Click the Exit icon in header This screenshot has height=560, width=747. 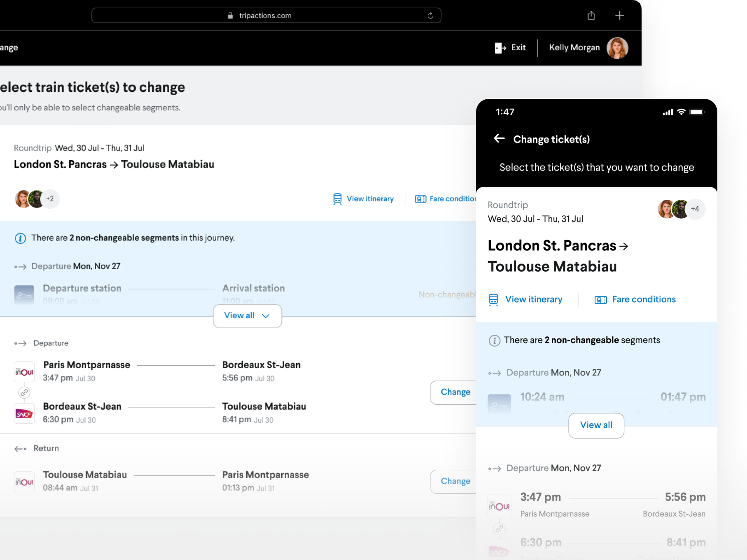coord(500,48)
